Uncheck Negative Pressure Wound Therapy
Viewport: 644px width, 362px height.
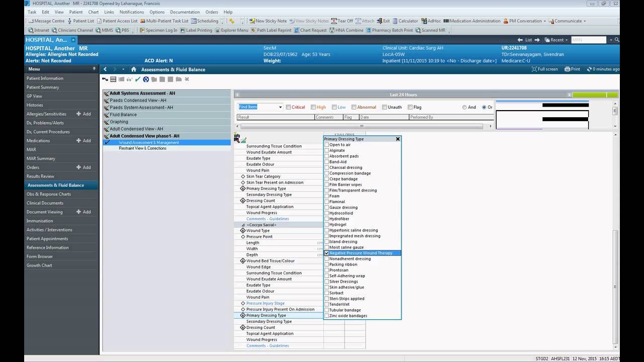(327, 253)
